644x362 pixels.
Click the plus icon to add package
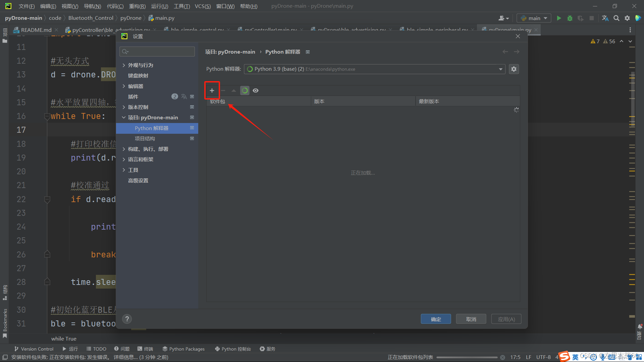(212, 90)
